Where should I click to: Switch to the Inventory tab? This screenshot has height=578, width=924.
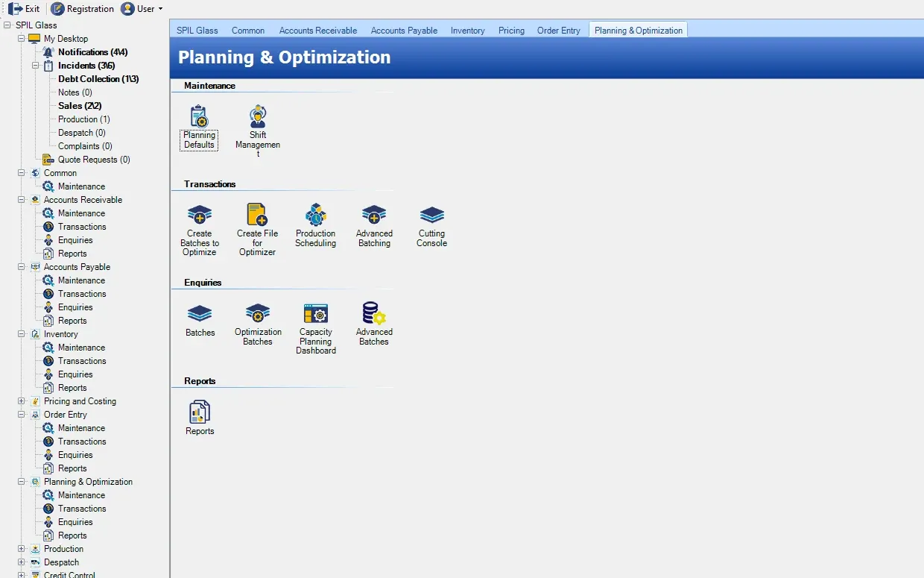[x=468, y=31]
